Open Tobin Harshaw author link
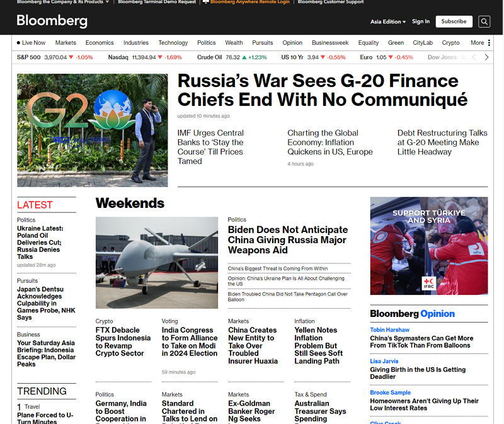This screenshot has height=424, width=504. (389, 330)
